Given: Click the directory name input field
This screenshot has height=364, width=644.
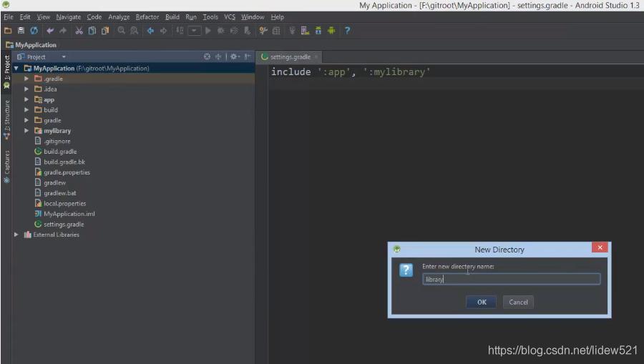Looking at the screenshot, I should coord(512,280).
